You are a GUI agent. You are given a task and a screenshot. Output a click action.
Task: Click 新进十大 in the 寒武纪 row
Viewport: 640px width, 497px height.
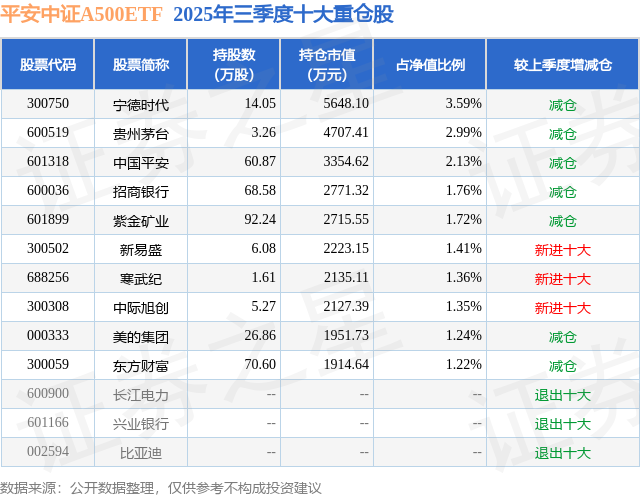pos(563,279)
